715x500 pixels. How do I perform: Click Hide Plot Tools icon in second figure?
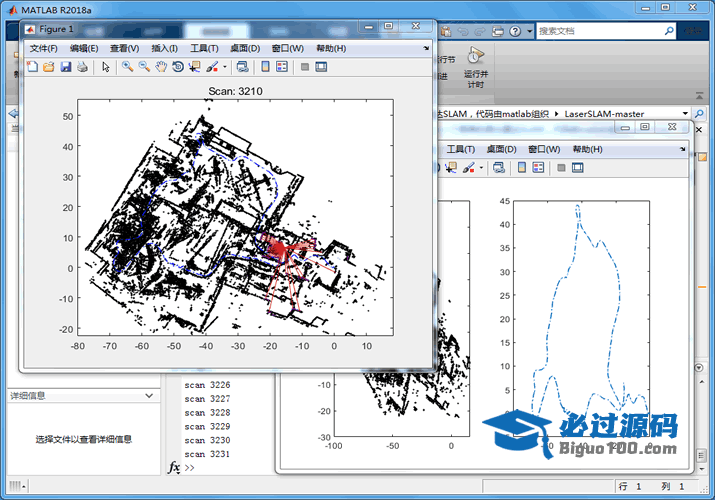(561, 168)
